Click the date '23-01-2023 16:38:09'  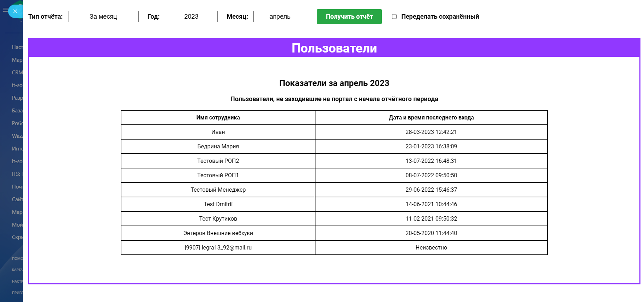pos(431,147)
